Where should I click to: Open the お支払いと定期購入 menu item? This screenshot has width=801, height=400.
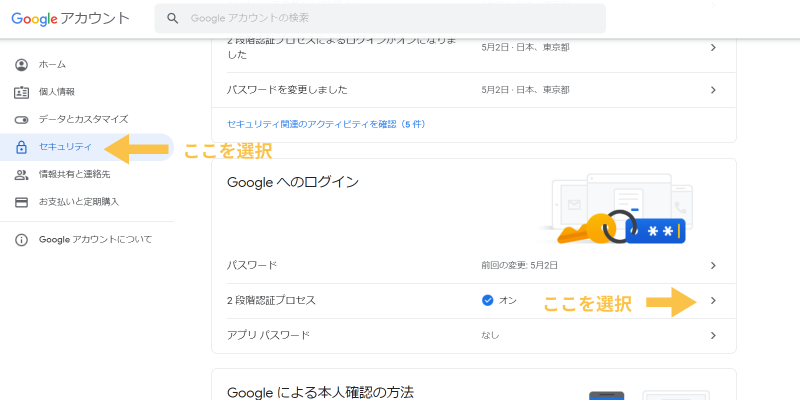click(87, 202)
